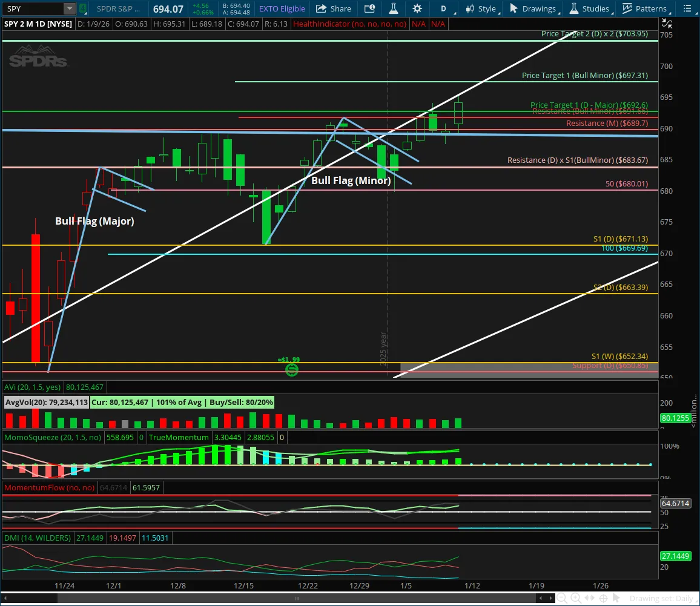This screenshot has height=606, width=700.
Task: Open the Studies menu
Action: click(x=590, y=8)
